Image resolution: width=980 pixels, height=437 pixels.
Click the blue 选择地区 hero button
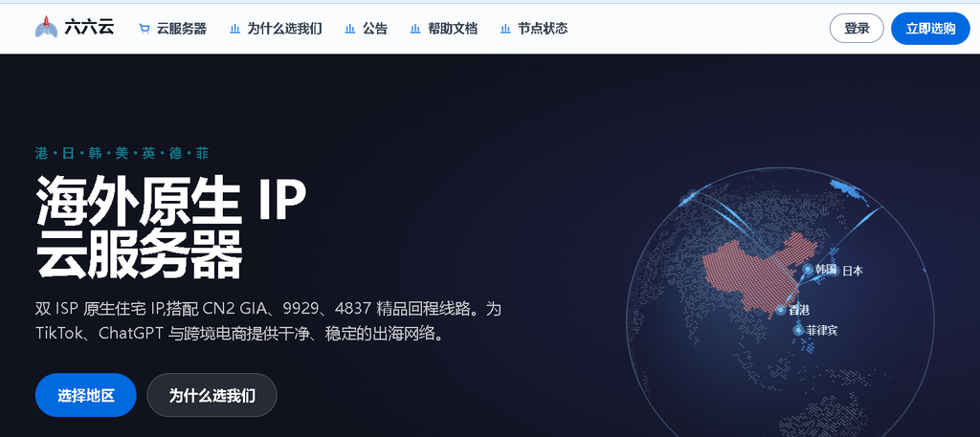[85, 395]
